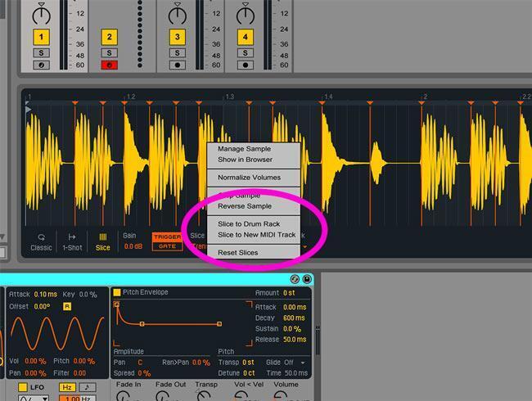Toggle track 2 activator button
Screen dimensions: 532x401
[x=109, y=37]
